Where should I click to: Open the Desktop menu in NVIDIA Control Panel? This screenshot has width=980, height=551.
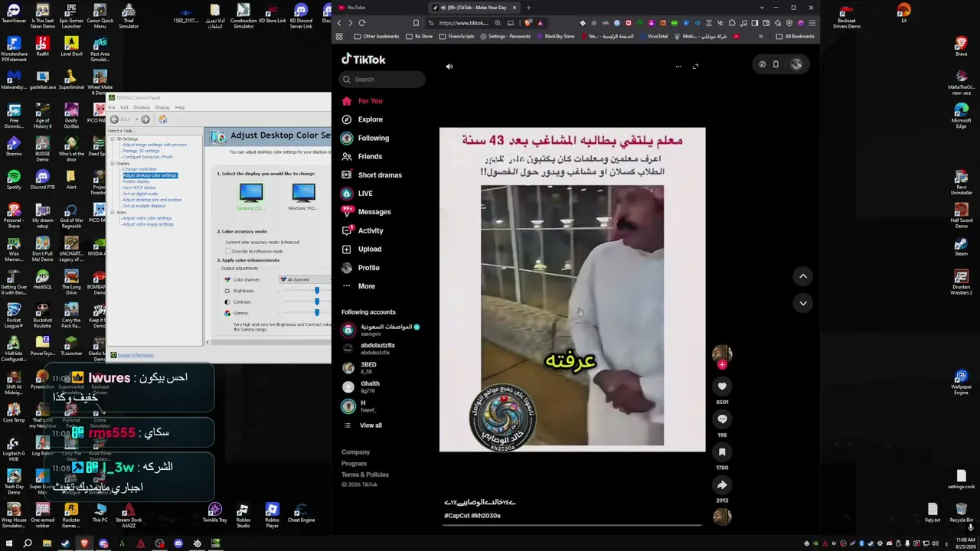click(x=142, y=107)
